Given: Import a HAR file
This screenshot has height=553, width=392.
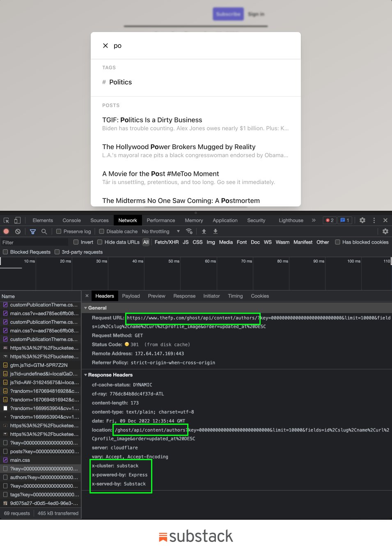Looking at the screenshot, I should click(x=204, y=231).
